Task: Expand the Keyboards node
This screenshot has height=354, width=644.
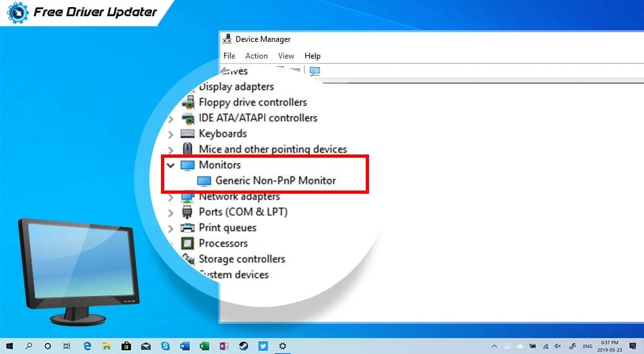Action: 171,135
